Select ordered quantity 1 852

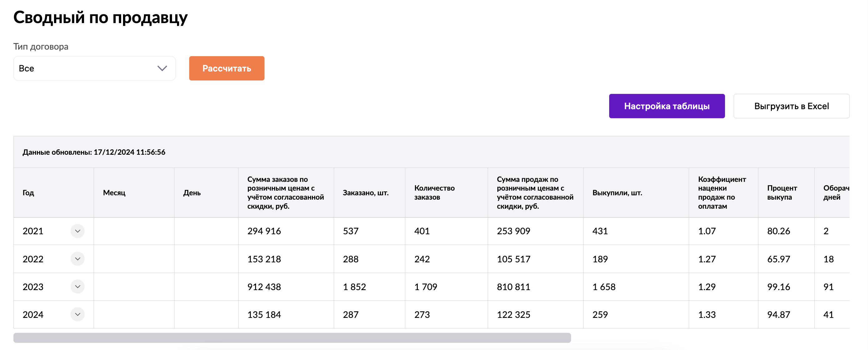(354, 287)
